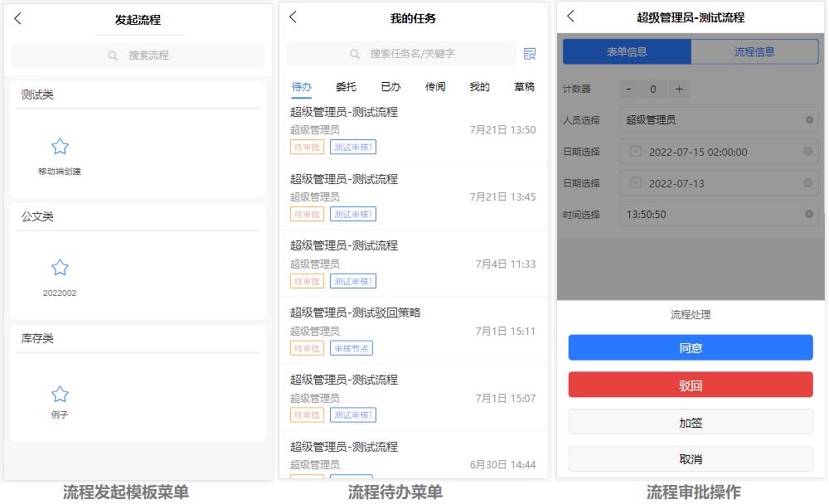Click the 加签 button
Viewport: 829px width, 504px height.
(x=691, y=422)
